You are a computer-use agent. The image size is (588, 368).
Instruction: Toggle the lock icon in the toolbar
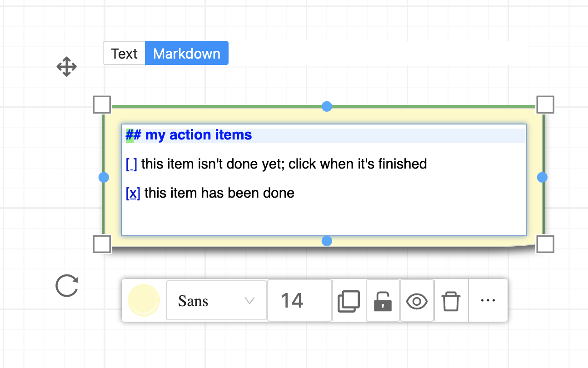[383, 301]
